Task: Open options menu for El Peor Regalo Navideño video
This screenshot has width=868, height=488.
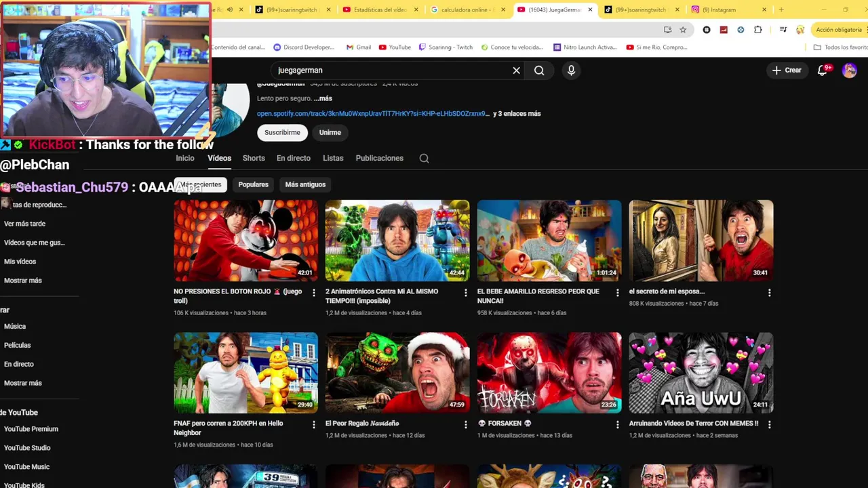Action: pyautogui.click(x=465, y=424)
